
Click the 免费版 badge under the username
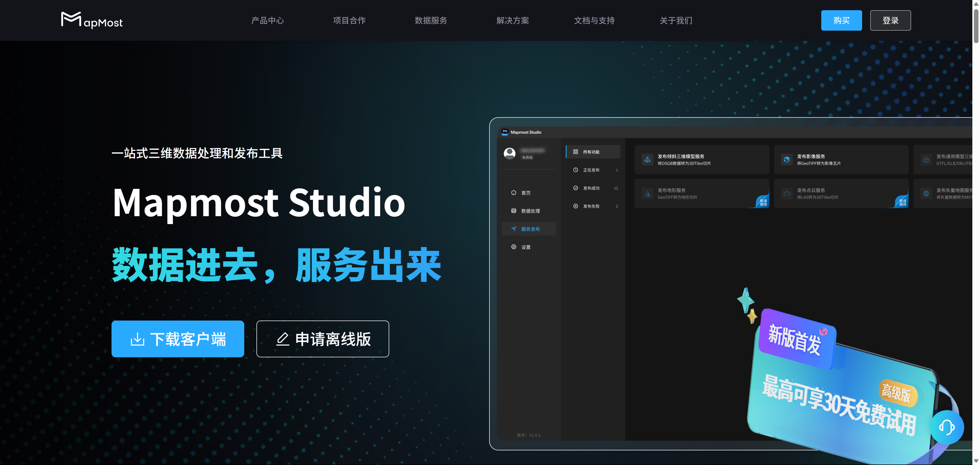click(527, 157)
